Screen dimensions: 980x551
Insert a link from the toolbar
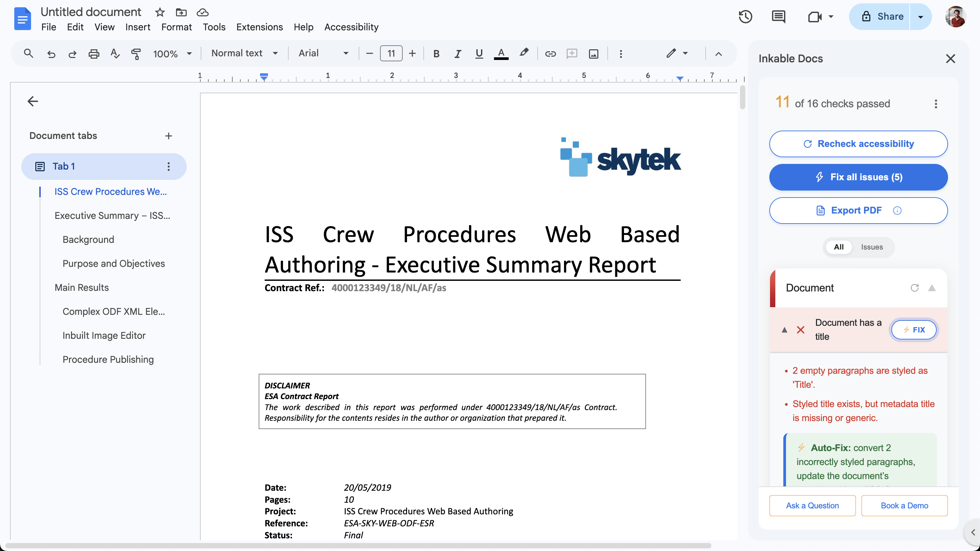point(550,54)
